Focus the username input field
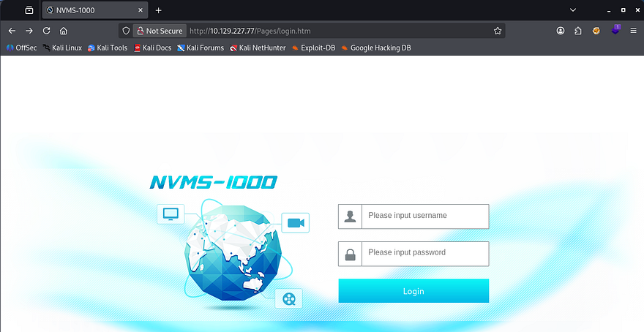The height and width of the screenshot is (332, 644). point(426,216)
